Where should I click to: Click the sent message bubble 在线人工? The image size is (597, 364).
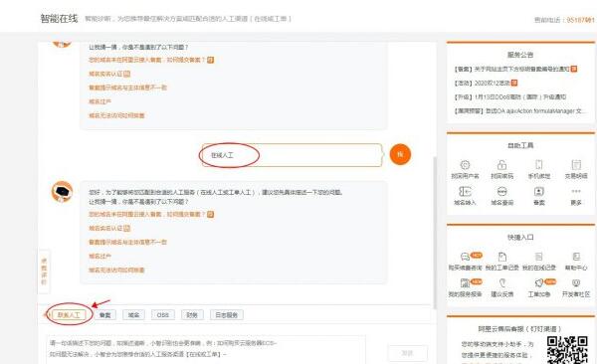point(292,155)
